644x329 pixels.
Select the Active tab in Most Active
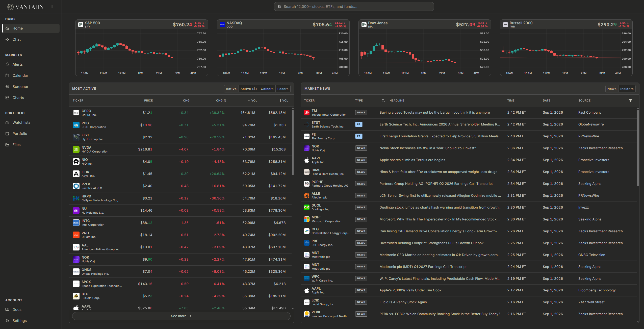231,89
